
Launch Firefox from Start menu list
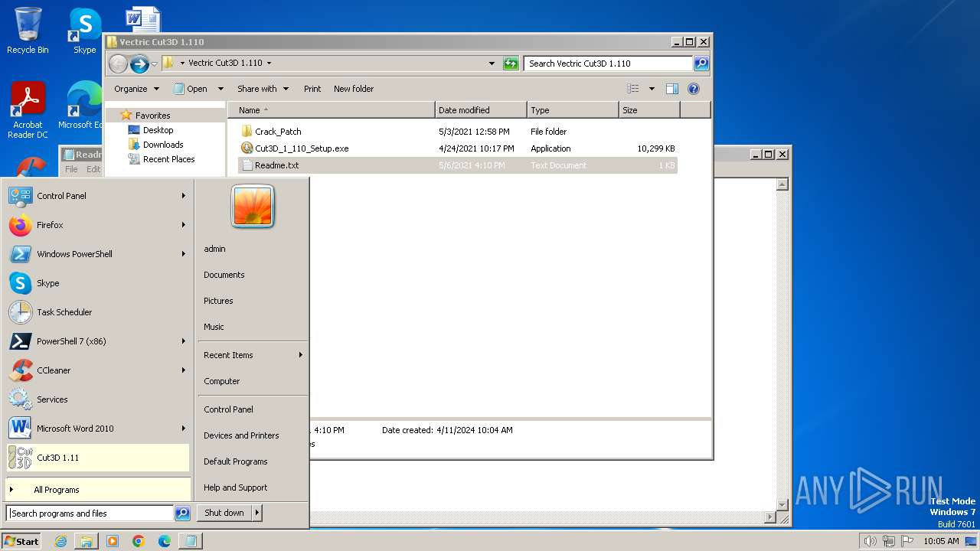tap(98, 225)
